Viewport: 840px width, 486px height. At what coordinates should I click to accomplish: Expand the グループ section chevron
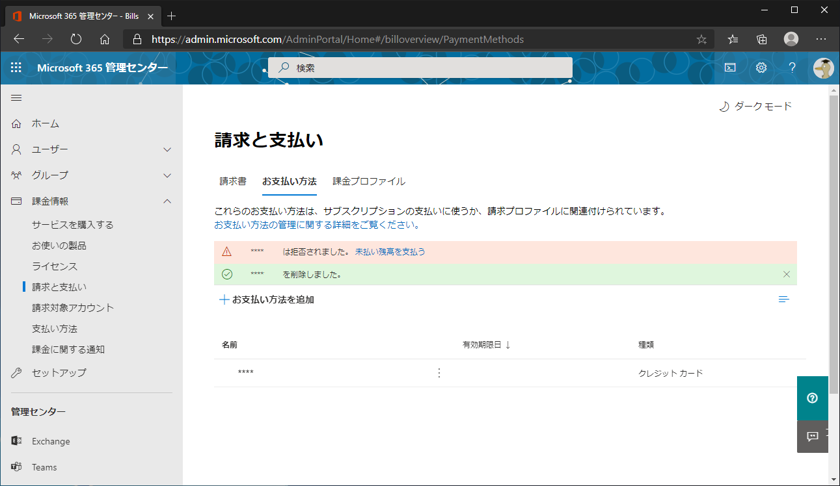click(167, 175)
